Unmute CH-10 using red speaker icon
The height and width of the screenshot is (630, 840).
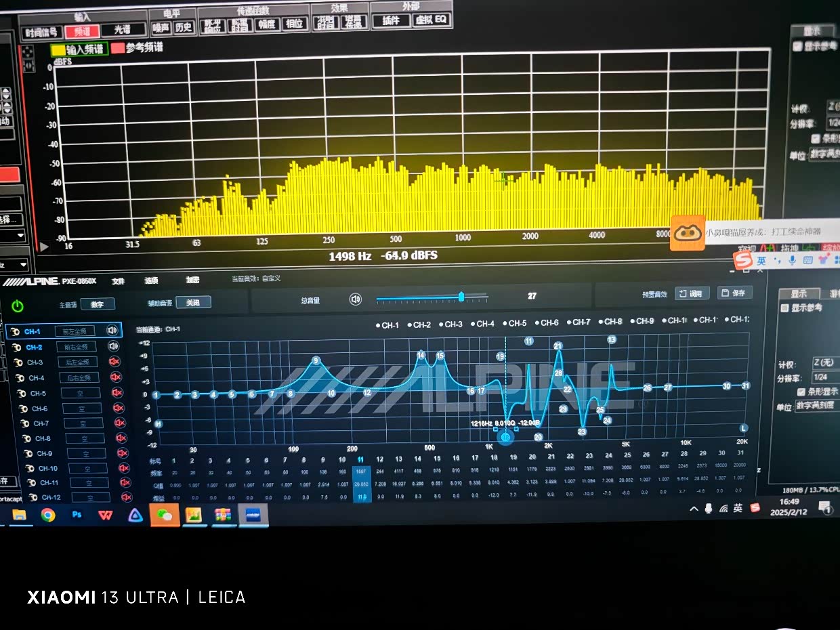(124, 468)
